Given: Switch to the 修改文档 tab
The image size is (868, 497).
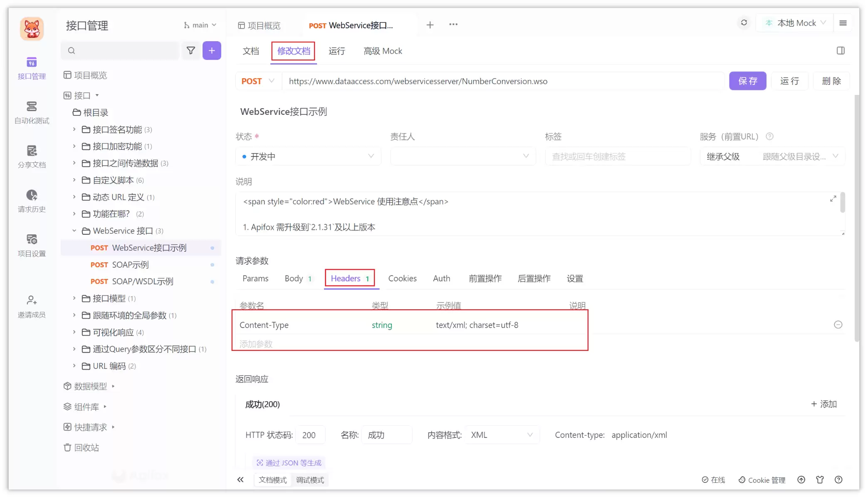Looking at the screenshot, I should point(294,51).
